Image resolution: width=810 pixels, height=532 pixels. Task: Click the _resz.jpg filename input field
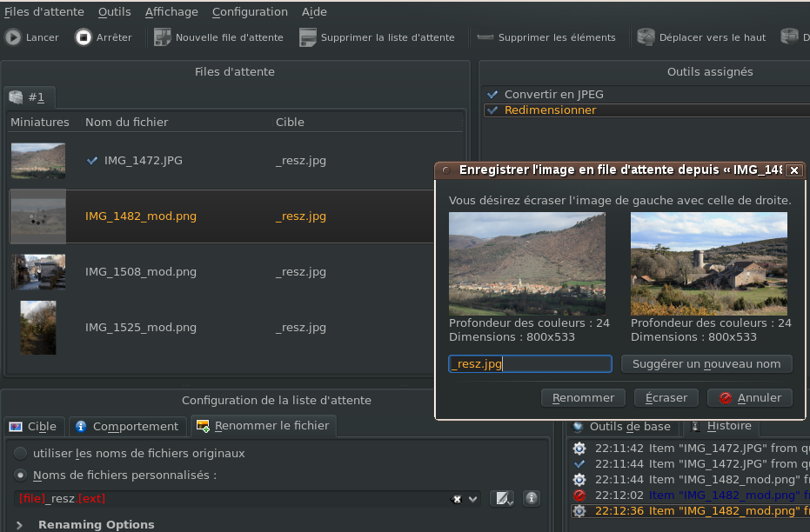click(530, 364)
